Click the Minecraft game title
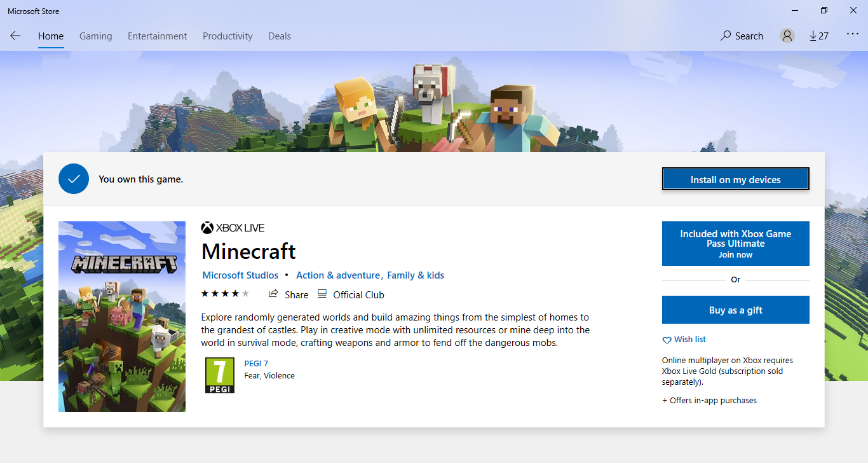 tap(248, 251)
